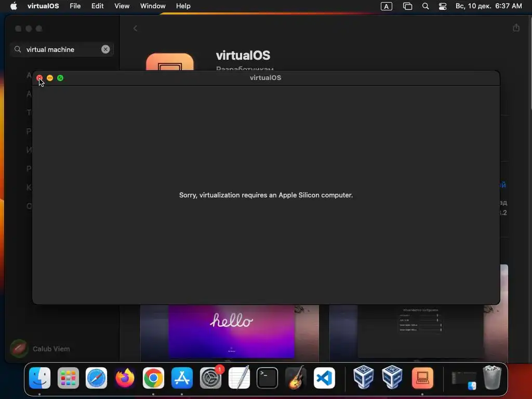Launch Terminal from the Dock

coord(268,378)
